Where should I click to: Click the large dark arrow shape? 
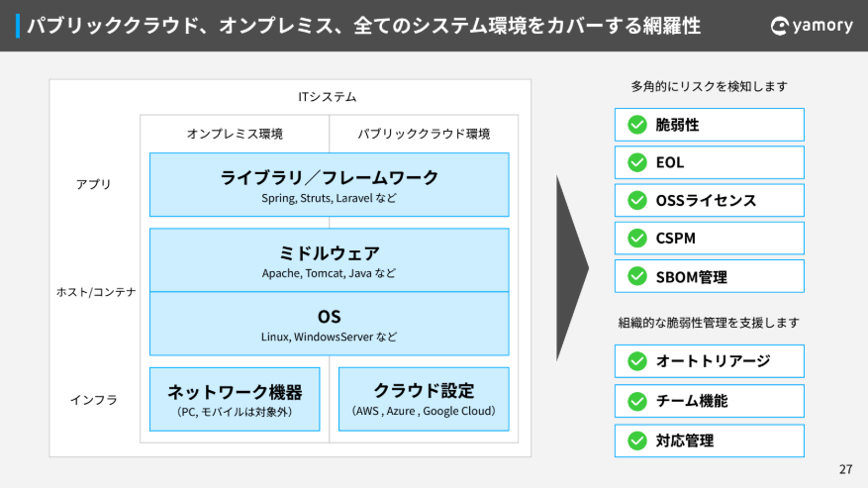click(569, 267)
